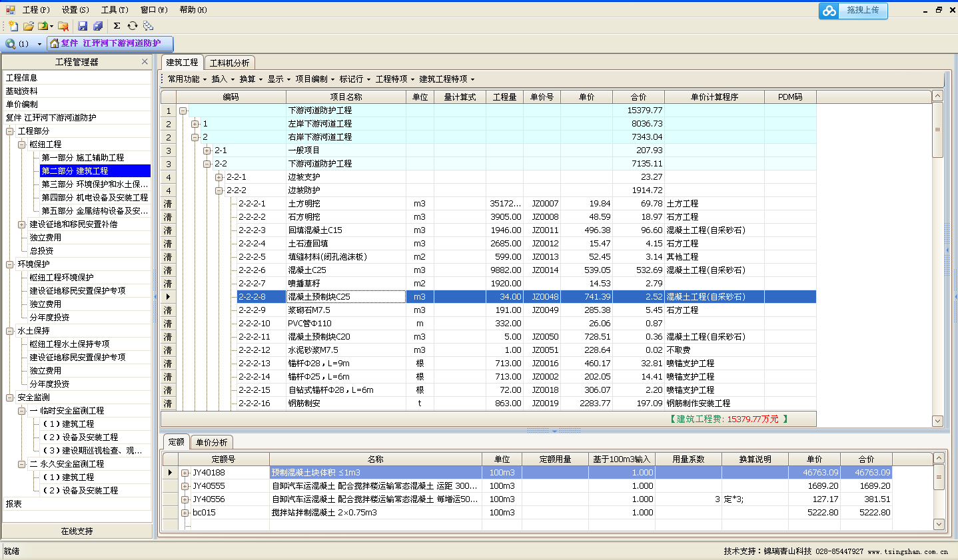Screen dimensions: 958x560
Task: Collapse the 环境保护 tree node
Action: 10,264
